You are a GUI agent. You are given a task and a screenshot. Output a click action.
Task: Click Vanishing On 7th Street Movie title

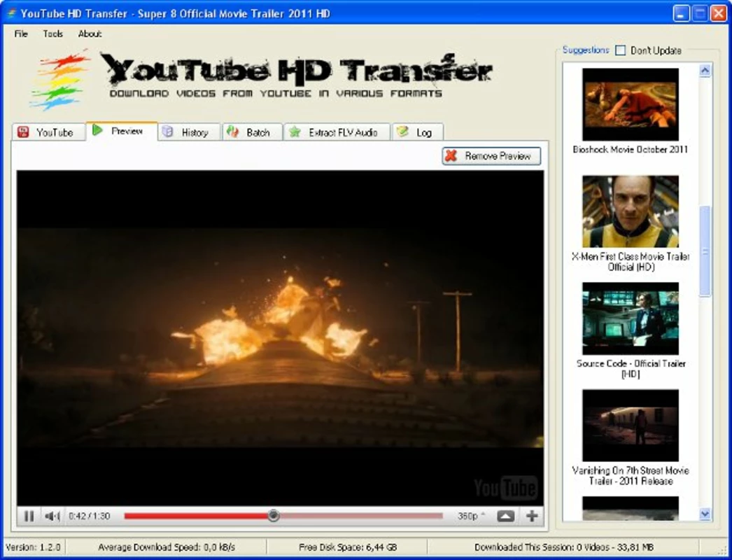[631, 475]
